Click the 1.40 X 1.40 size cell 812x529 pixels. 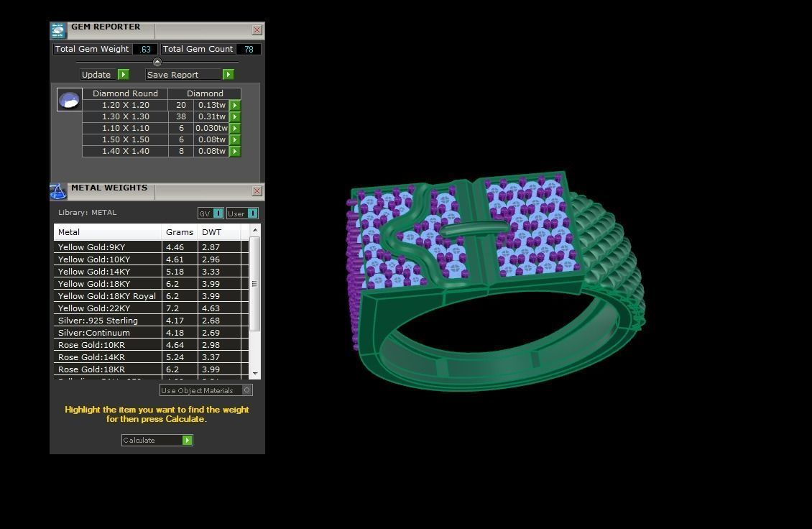125,151
